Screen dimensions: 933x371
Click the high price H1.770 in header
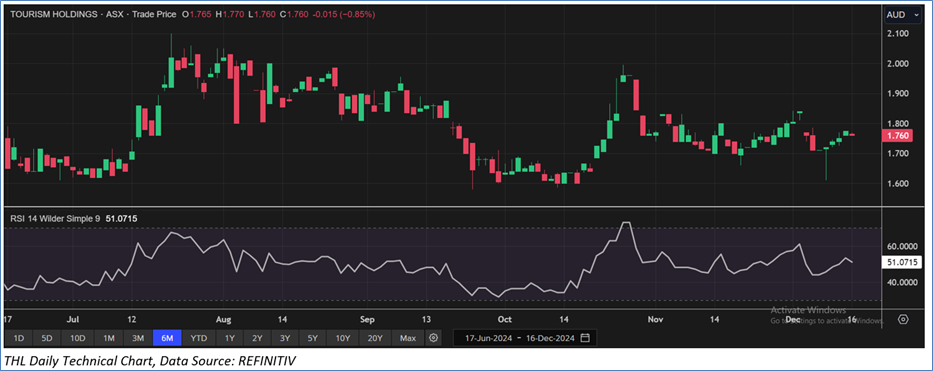pyautogui.click(x=229, y=14)
